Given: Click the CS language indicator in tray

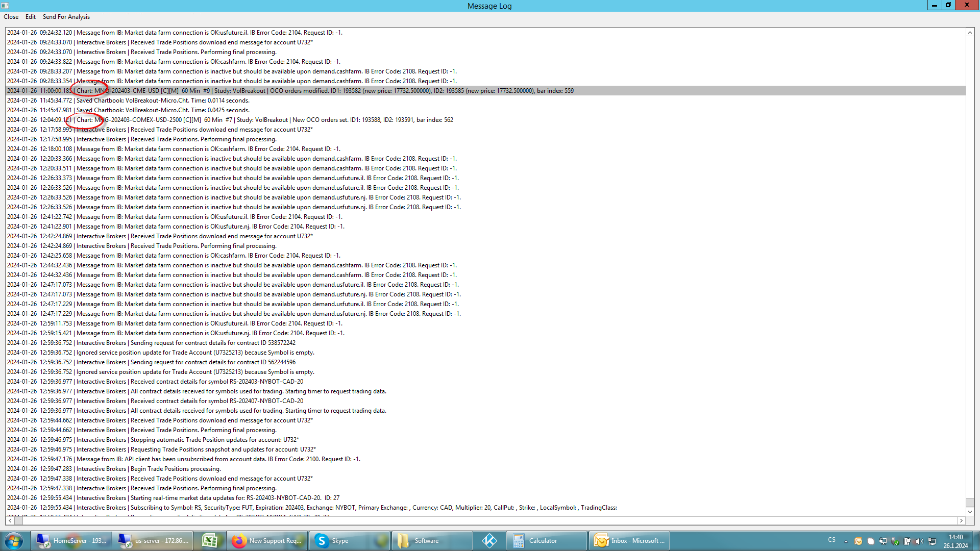Looking at the screenshot, I should [831, 540].
